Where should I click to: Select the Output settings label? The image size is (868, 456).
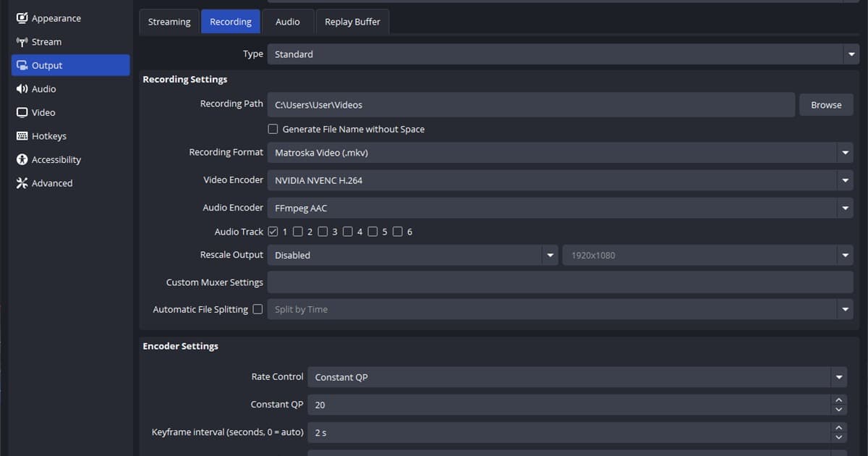click(x=47, y=65)
